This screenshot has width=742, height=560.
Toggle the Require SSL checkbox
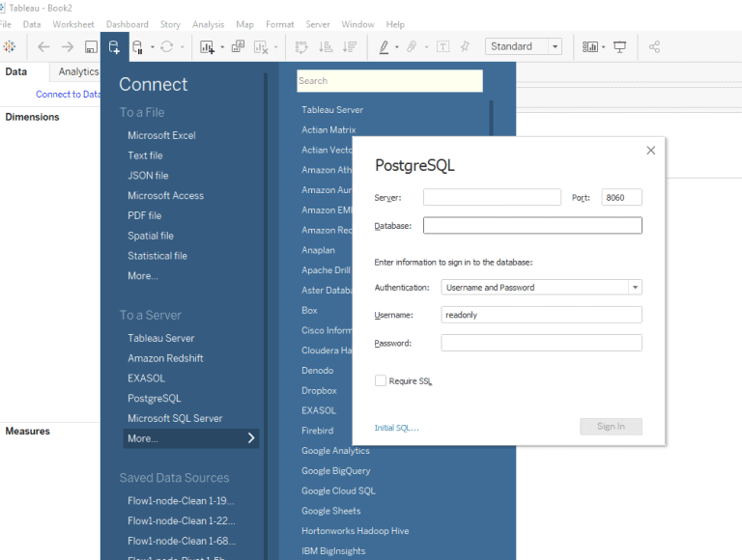pyautogui.click(x=381, y=380)
